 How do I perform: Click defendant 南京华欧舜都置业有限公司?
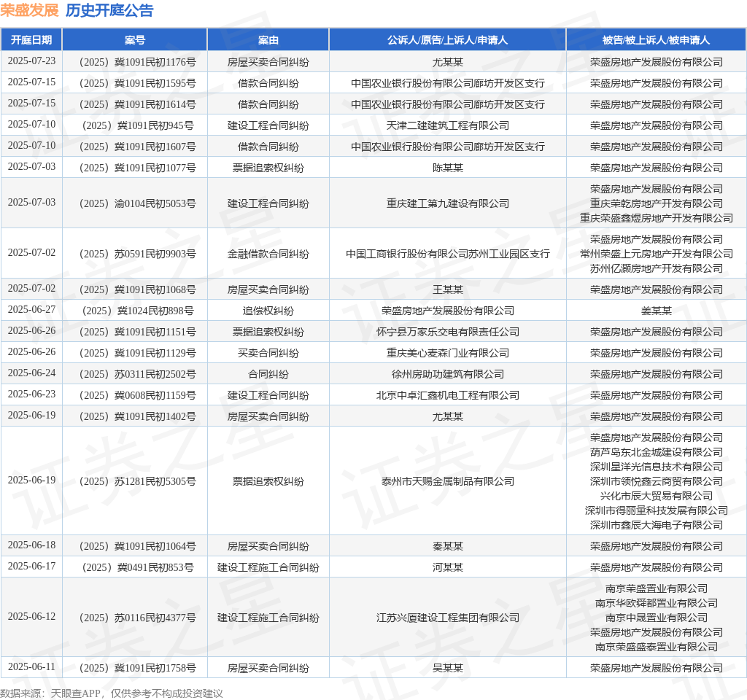656,603
